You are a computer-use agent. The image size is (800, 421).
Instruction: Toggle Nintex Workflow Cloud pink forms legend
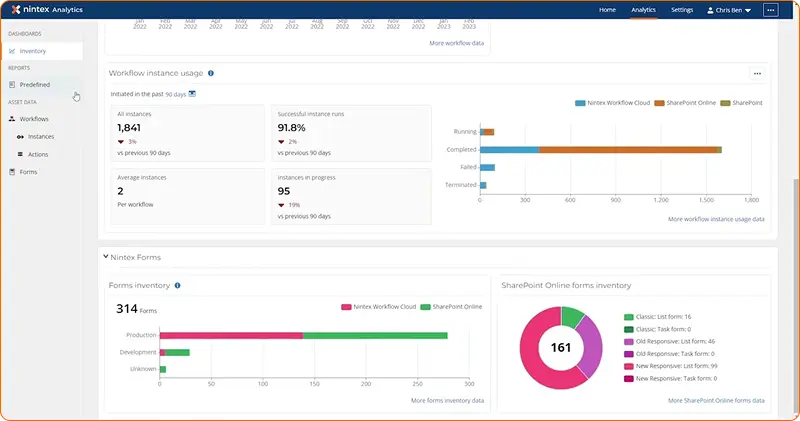(346, 307)
